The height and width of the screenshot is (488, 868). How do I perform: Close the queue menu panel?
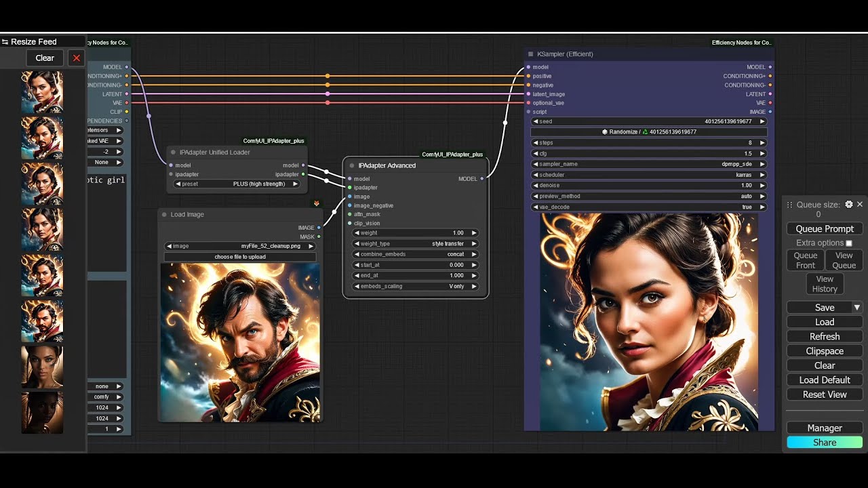tap(860, 204)
